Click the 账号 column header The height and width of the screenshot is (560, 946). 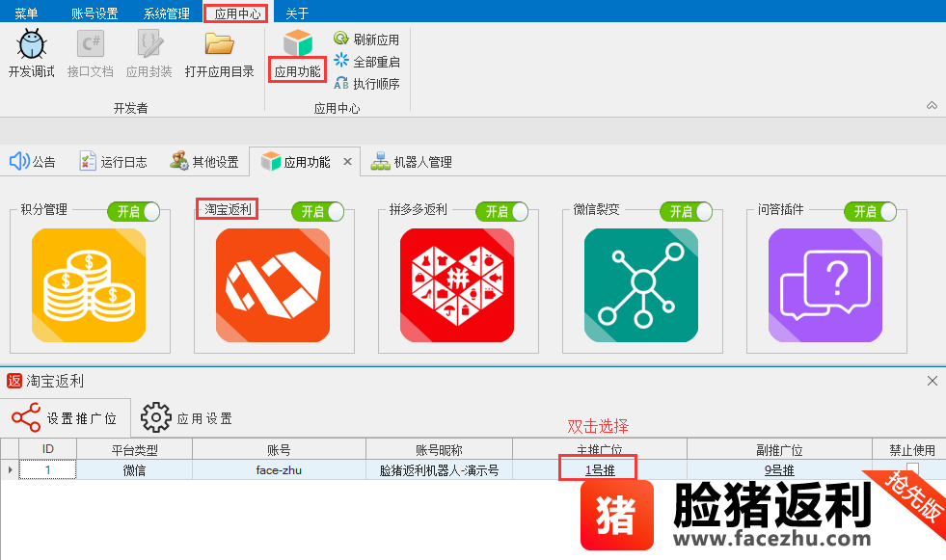tap(279, 450)
